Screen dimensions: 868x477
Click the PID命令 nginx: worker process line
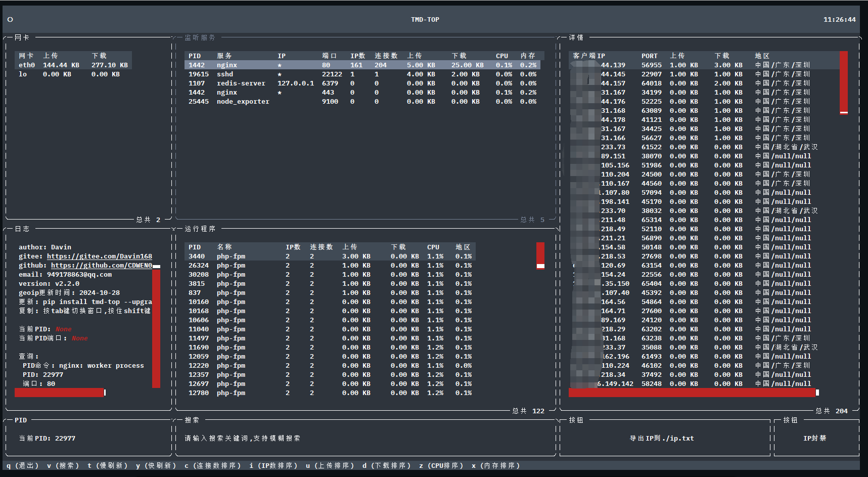click(83, 366)
